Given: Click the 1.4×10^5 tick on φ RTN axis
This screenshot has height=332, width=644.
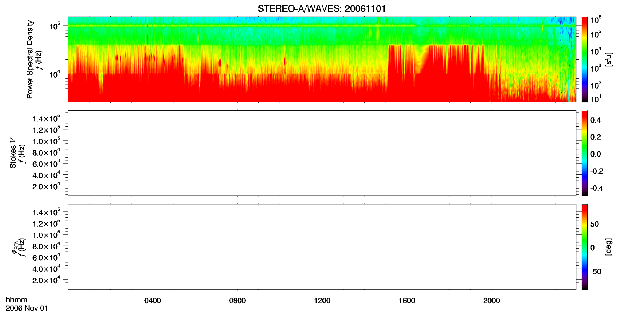Looking at the screenshot, I should pos(46,212).
